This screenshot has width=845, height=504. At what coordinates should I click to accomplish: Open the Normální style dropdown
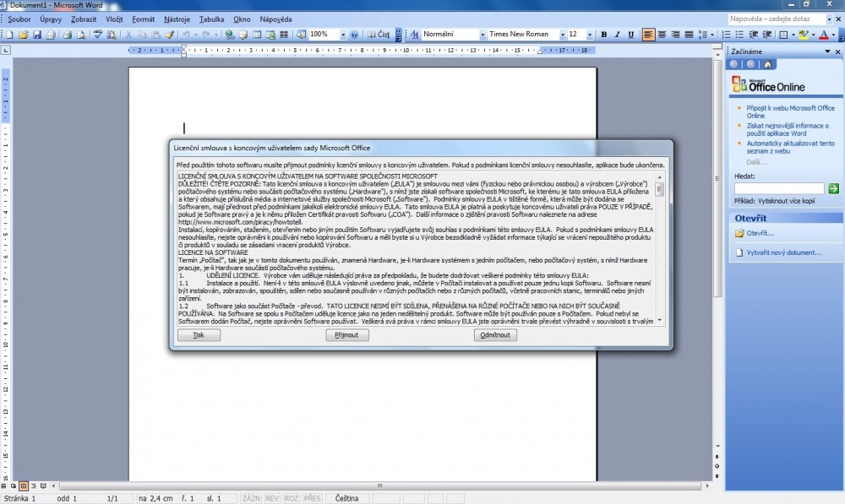coord(482,35)
